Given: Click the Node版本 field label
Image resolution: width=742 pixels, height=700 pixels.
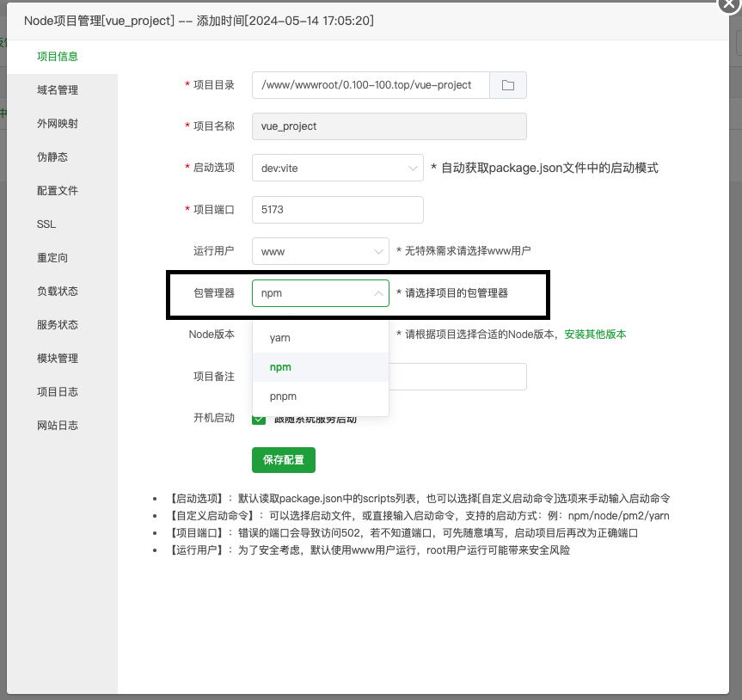Looking at the screenshot, I should point(212,335).
